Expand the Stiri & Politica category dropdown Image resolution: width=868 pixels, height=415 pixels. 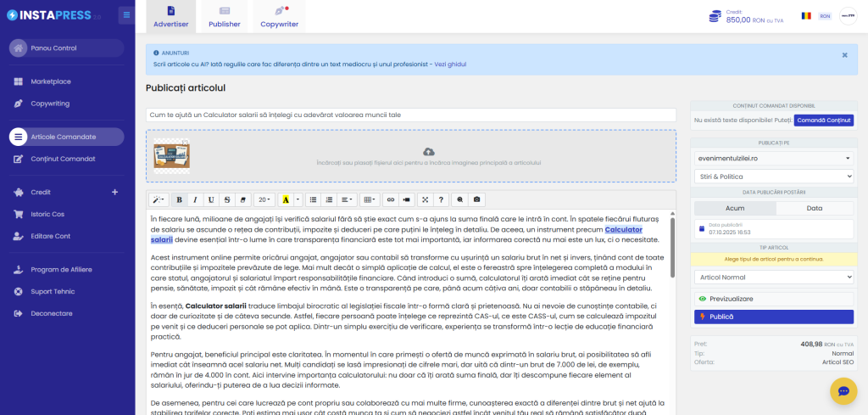pyautogui.click(x=773, y=176)
